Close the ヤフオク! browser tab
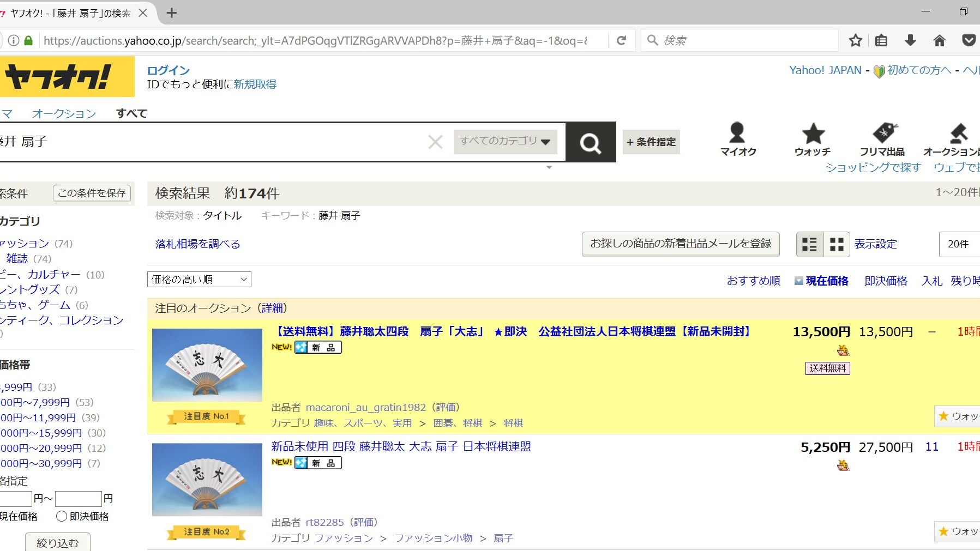 click(143, 13)
